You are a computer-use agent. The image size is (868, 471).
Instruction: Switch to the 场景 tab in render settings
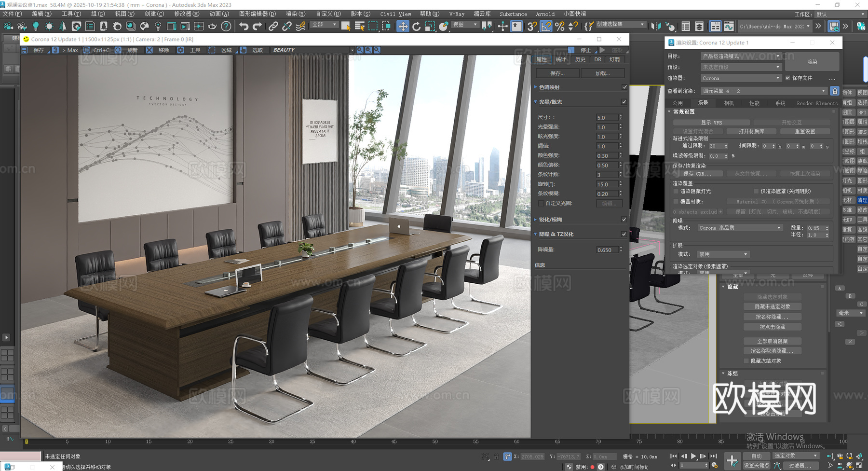tap(703, 103)
